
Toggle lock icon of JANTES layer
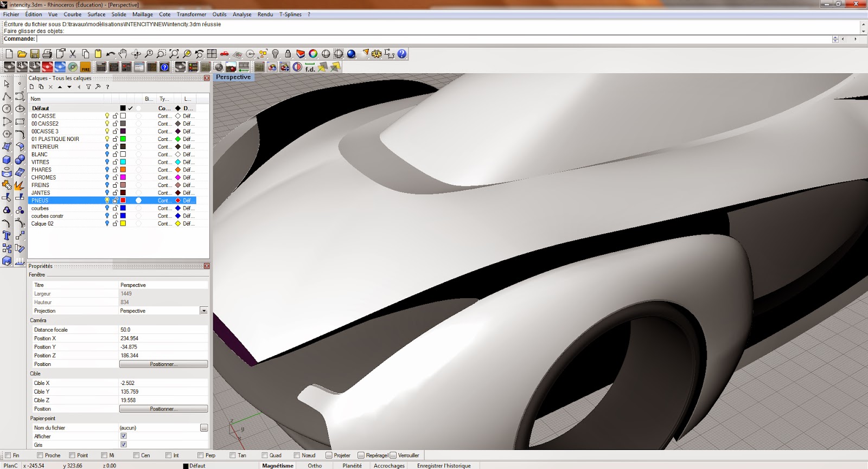pyautogui.click(x=115, y=193)
